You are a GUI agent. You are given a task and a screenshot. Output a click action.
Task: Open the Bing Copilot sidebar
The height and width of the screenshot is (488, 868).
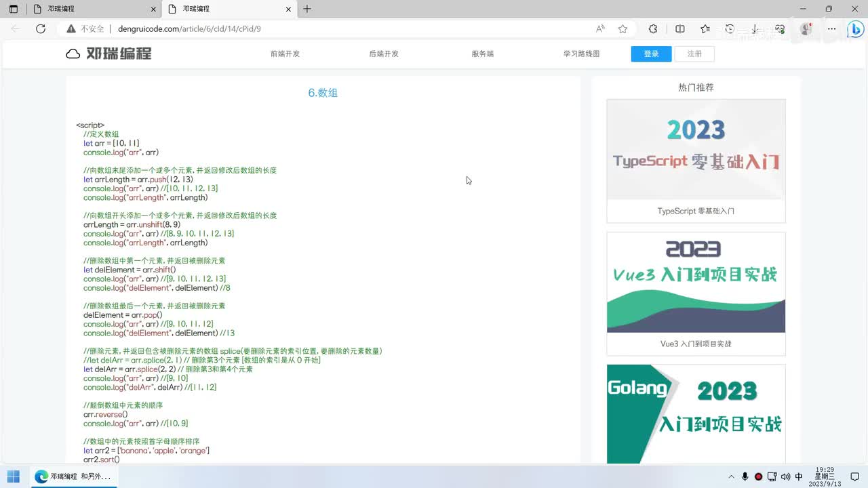click(x=855, y=28)
